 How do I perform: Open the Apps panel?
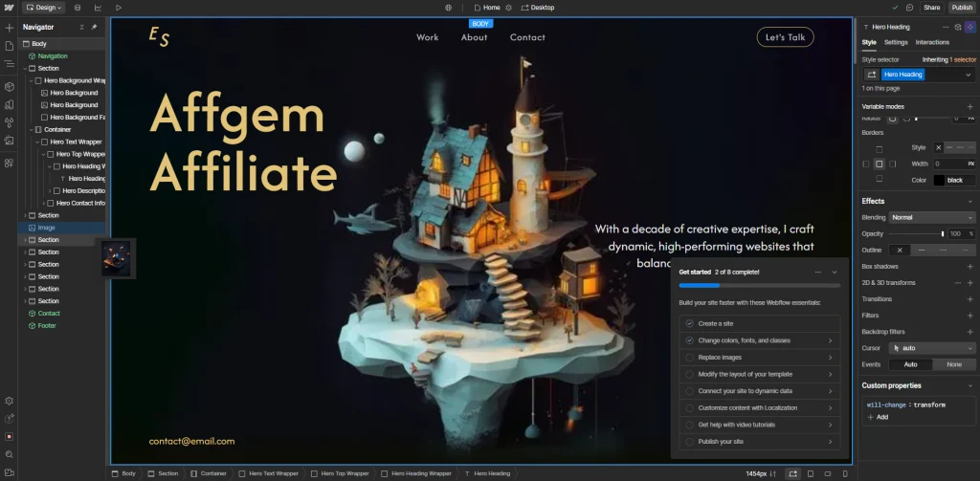click(x=9, y=163)
